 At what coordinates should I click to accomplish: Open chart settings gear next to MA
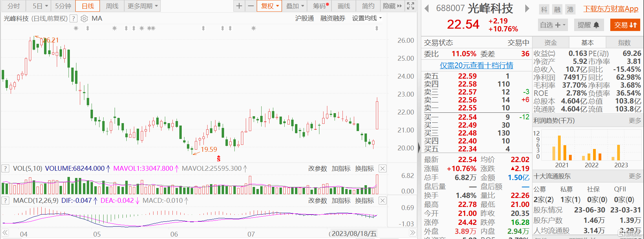pyautogui.click(x=84, y=19)
